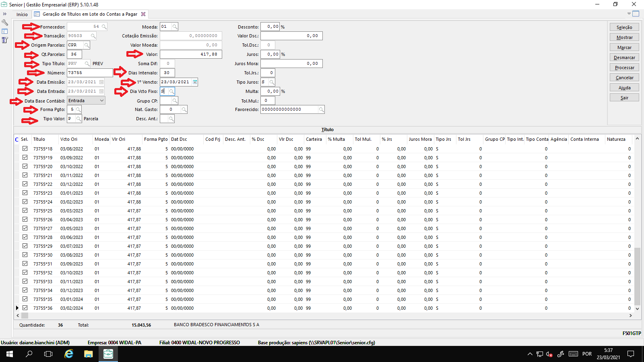The height and width of the screenshot is (362, 644).
Task: Open the Dia Vcto Fixo lookup magnifier
Action: [171, 91]
